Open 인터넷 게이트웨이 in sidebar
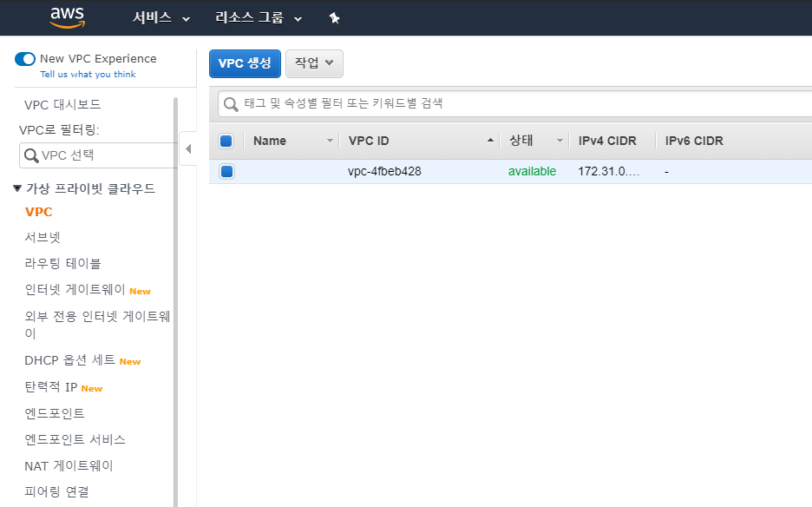812x507 pixels. tap(75, 289)
